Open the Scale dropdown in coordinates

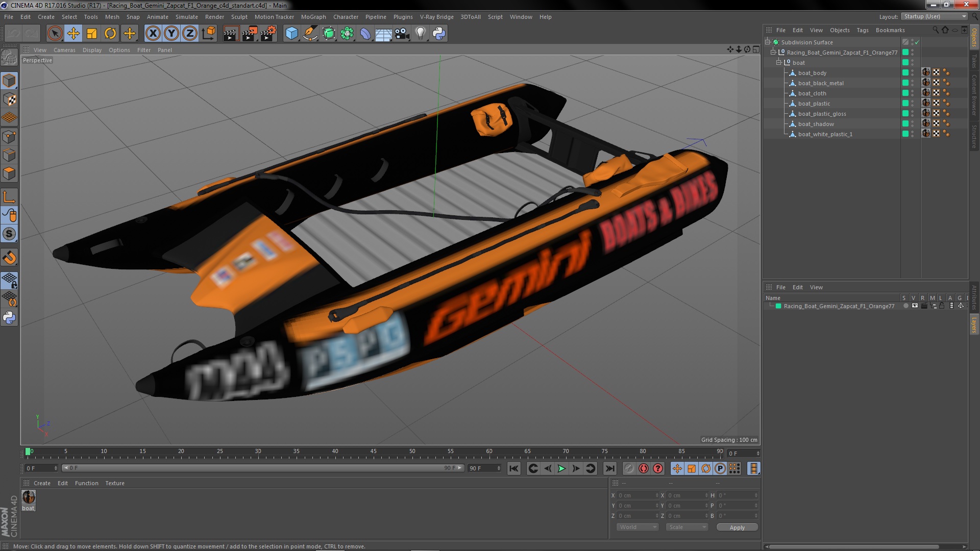pos(687,527)
